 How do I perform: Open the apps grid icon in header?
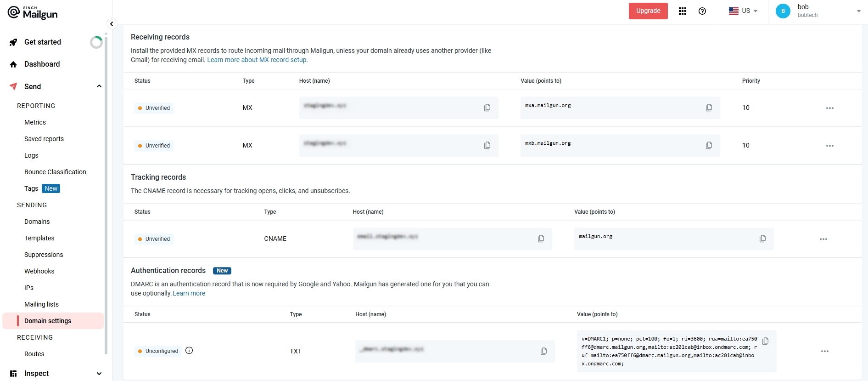pos(683,11)
